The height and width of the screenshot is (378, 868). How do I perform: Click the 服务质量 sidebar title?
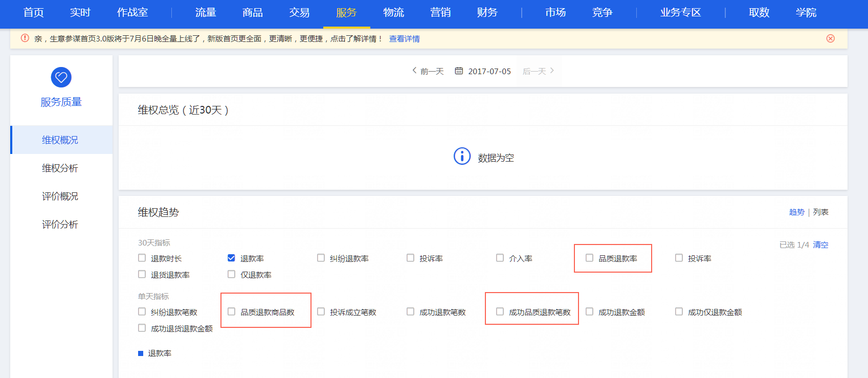pos(61,102)
